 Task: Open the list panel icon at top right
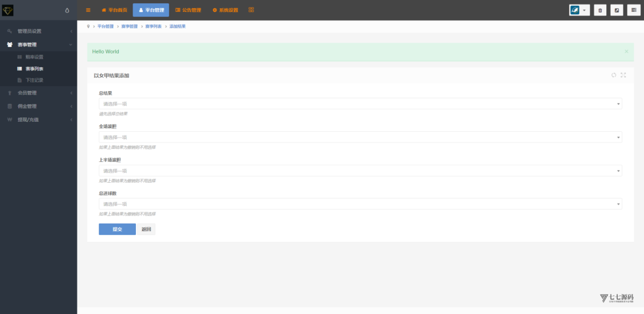(x=634, y=10)
